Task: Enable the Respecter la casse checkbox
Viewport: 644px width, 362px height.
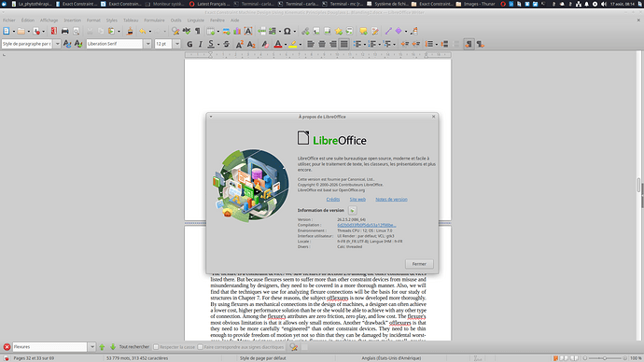Action: (156, 347)
